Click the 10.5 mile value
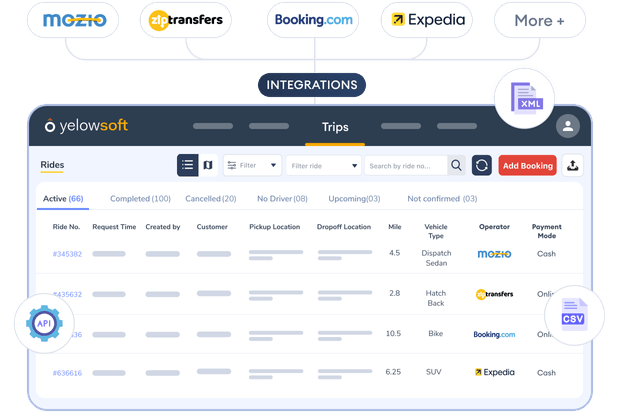619x412 pixels. coord(393,334)
